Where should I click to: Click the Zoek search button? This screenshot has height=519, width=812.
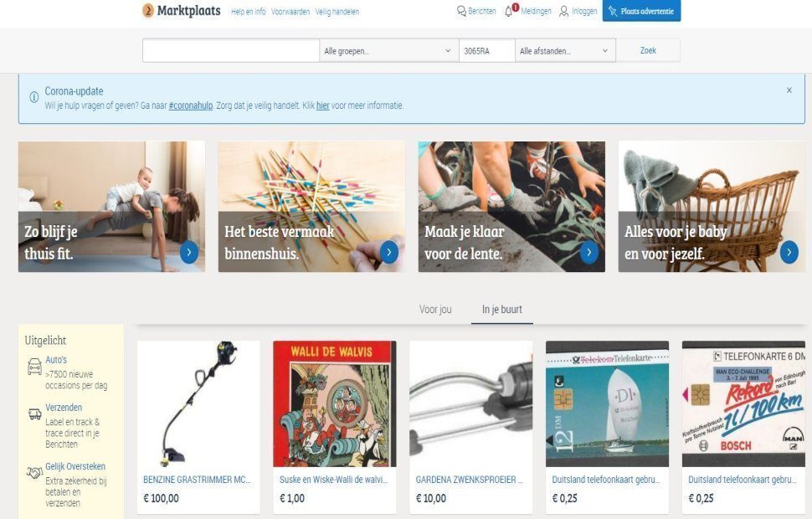pyautogui.click(x=648, y=50)
